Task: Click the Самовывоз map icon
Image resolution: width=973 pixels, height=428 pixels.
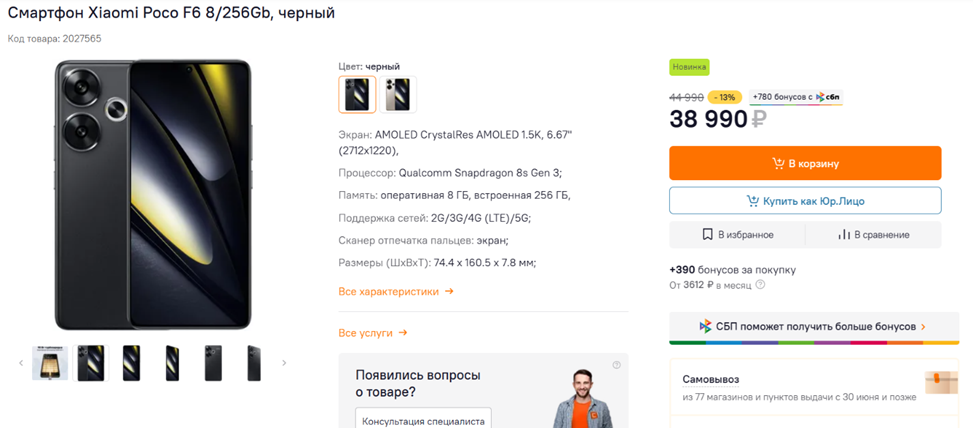Action: [x=941, y=382]
